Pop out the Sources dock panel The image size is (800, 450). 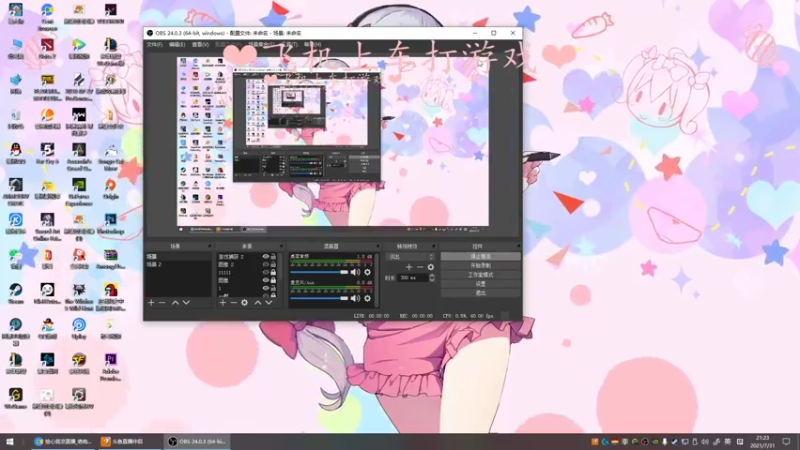coord(281,246)
